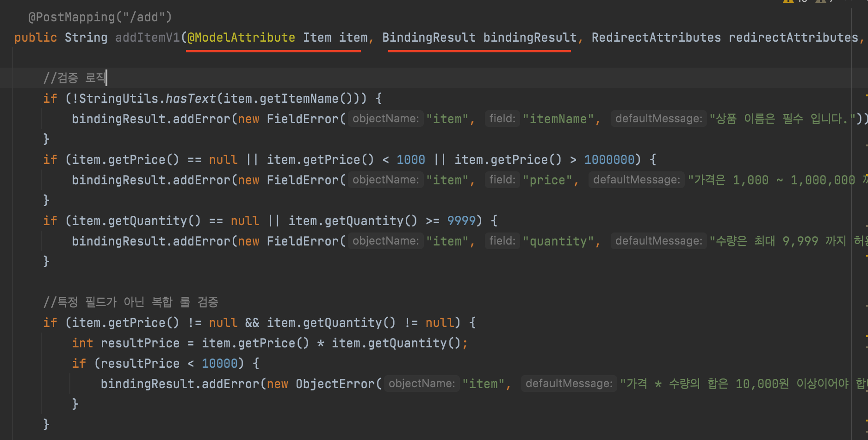Click FieldError in the "quantity" line
868x440 pixels.
point(303,241)
